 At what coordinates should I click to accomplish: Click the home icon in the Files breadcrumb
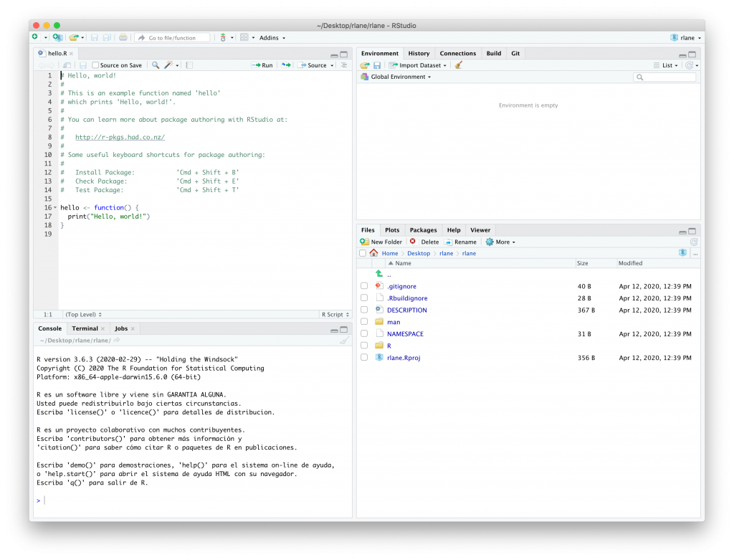(x=374, y=253)
